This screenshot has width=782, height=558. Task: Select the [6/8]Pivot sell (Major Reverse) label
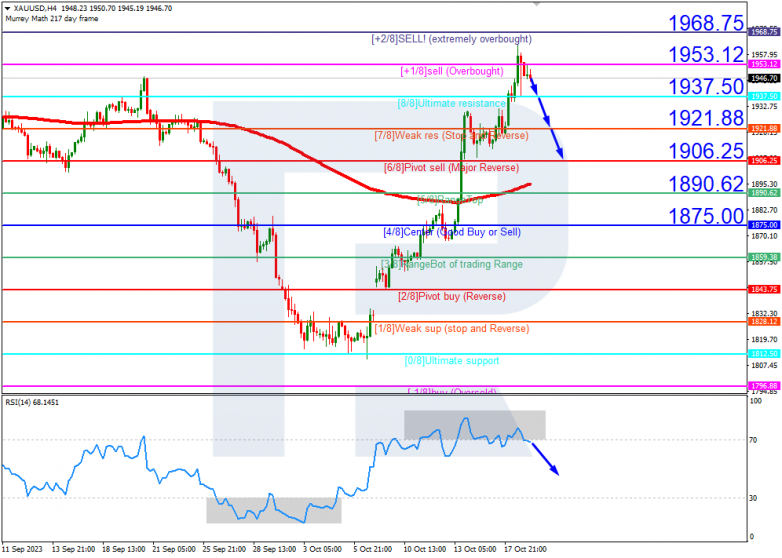451,168
